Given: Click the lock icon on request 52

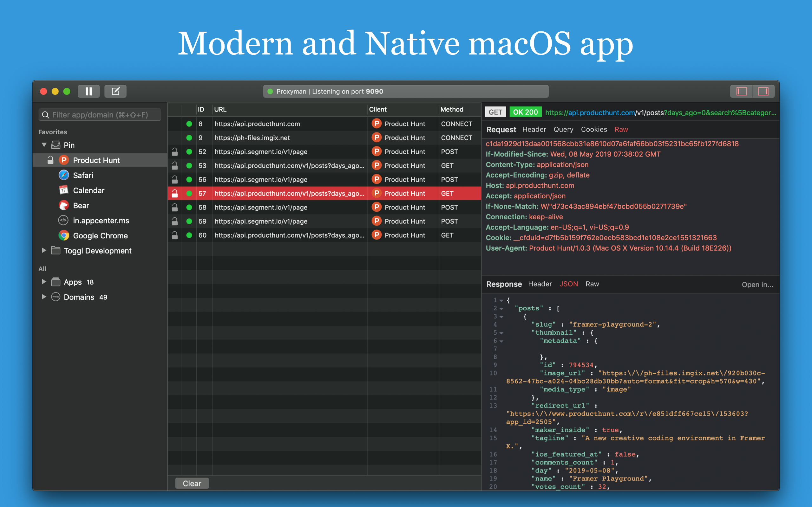Looking at the screenshot, I should click(x=174, y=151).
